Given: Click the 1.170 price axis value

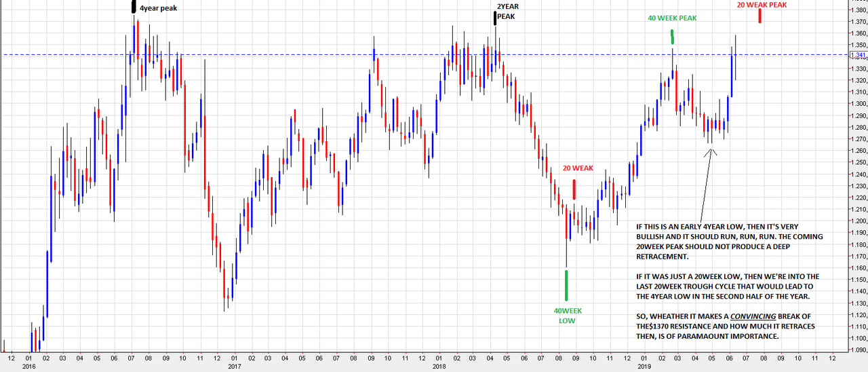Looking at the screenshot, I should [859, 257].
